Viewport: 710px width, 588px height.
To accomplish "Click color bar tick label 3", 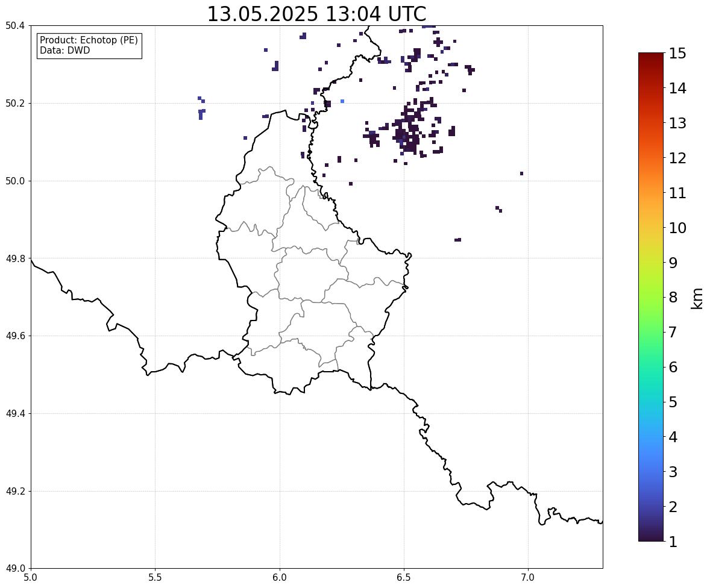I will tap(673, 472).
